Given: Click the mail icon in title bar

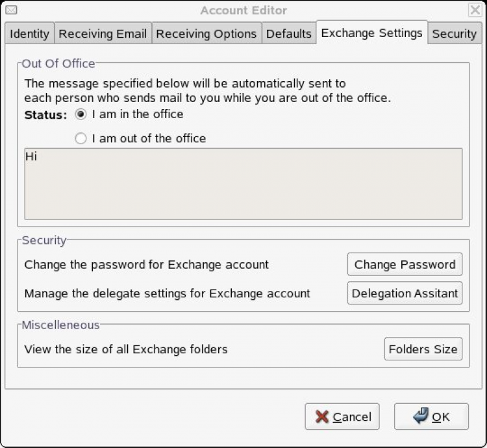Looking at the screenshot, I should tap(11, 10).
